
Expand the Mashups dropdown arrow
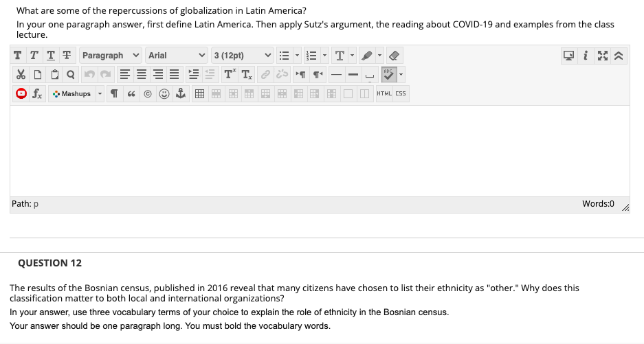pos(100,93)
